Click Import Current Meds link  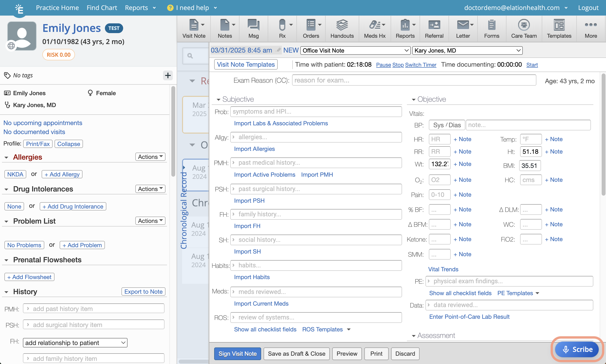(x=261, y=303)
